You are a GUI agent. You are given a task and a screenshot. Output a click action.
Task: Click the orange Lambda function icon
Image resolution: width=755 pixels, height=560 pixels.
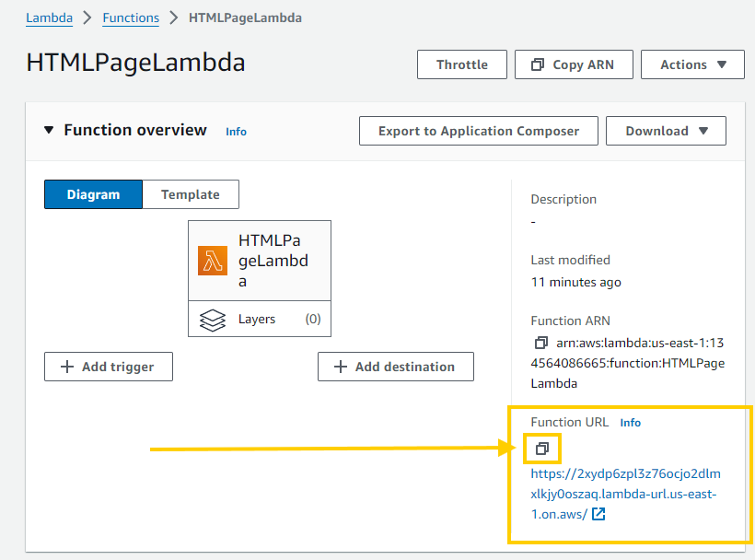(x=213, y=261)
